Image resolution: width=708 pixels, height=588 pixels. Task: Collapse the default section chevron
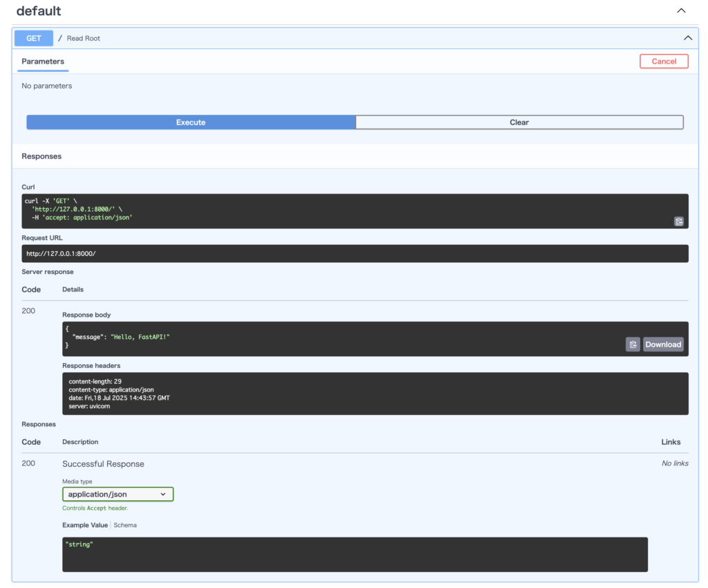(x=681, y=10)
